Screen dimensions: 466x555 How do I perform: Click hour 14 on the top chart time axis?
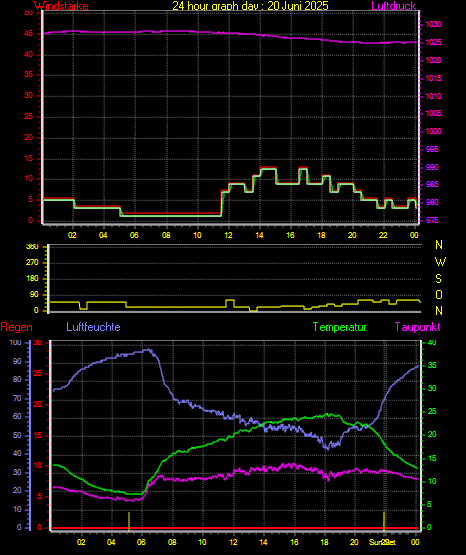point(259,235)
